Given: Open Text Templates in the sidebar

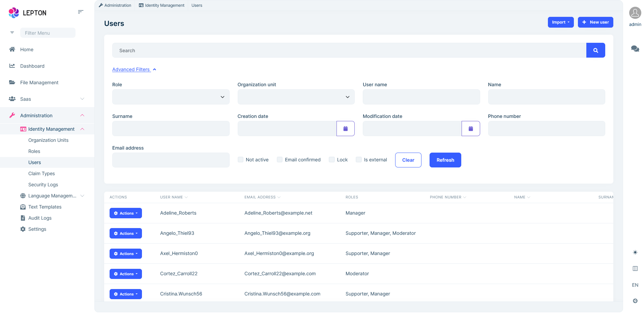Looking at the screenshot, I should coord(44,207).
